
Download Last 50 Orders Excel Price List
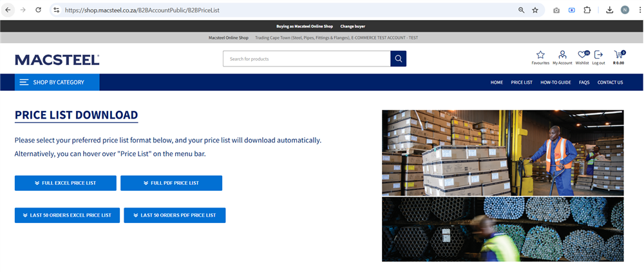[x=68, y=215]
